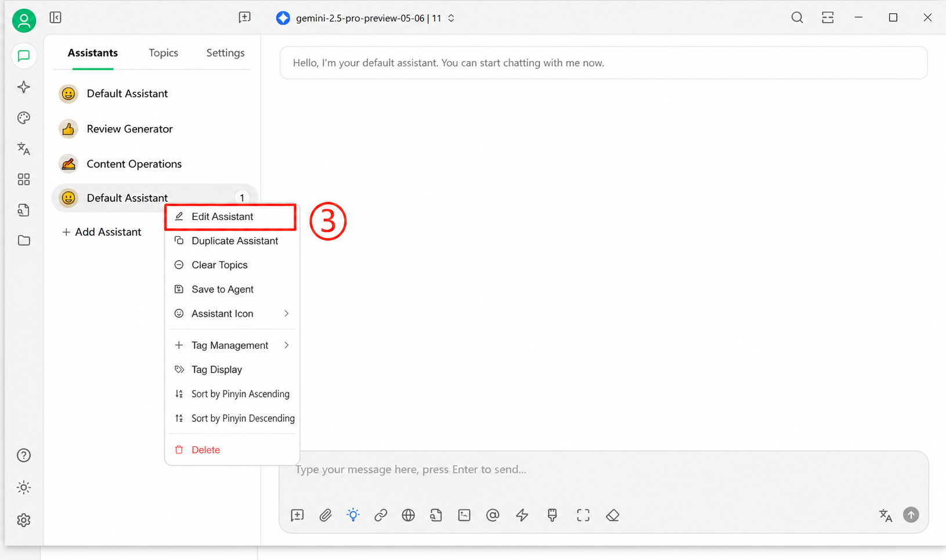Choose Delete from context menu

tap(232, 450)
